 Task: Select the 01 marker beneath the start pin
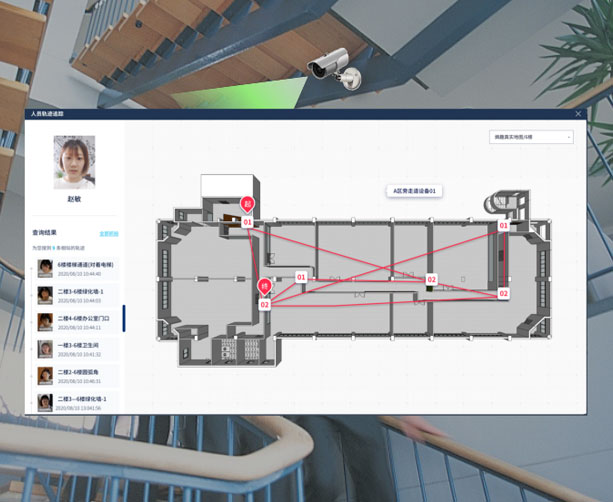pyautogui.click(x=247, y=222)
